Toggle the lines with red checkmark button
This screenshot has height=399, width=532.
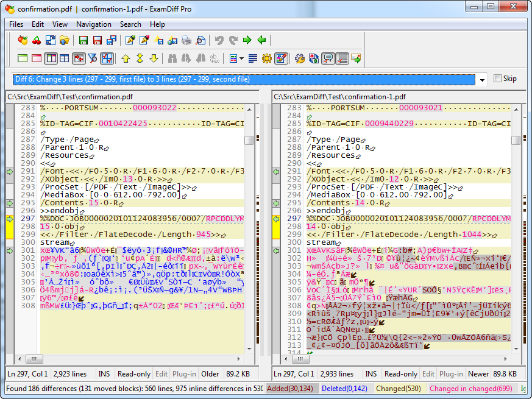click(x=342, y=58)
